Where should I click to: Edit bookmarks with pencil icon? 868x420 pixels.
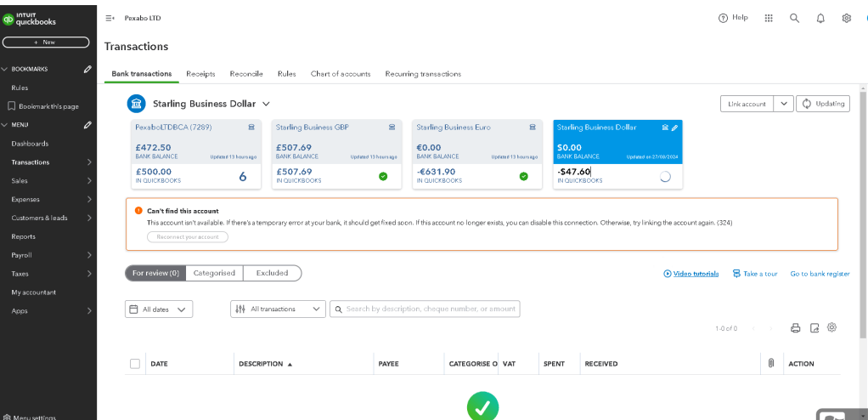tap(87, 69)
